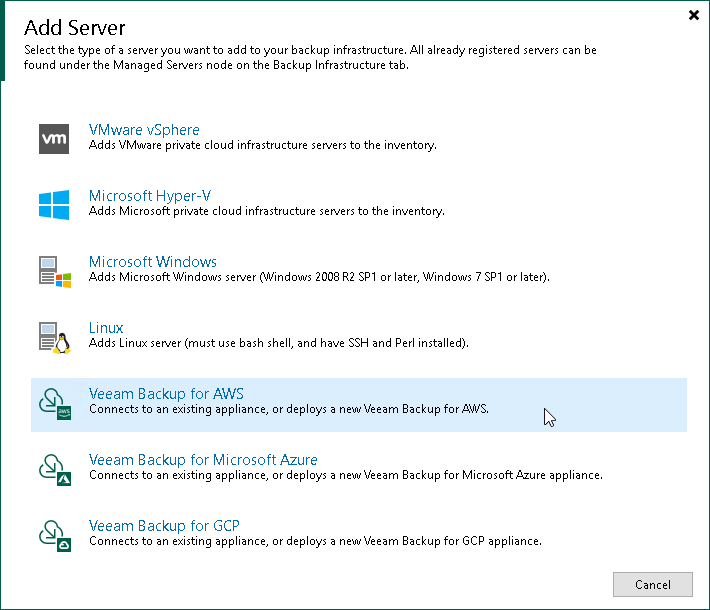Click the Microsoft Hyper-V Windows logo icon
This screenshot has height=610, width=710.
tap(54, 205)
